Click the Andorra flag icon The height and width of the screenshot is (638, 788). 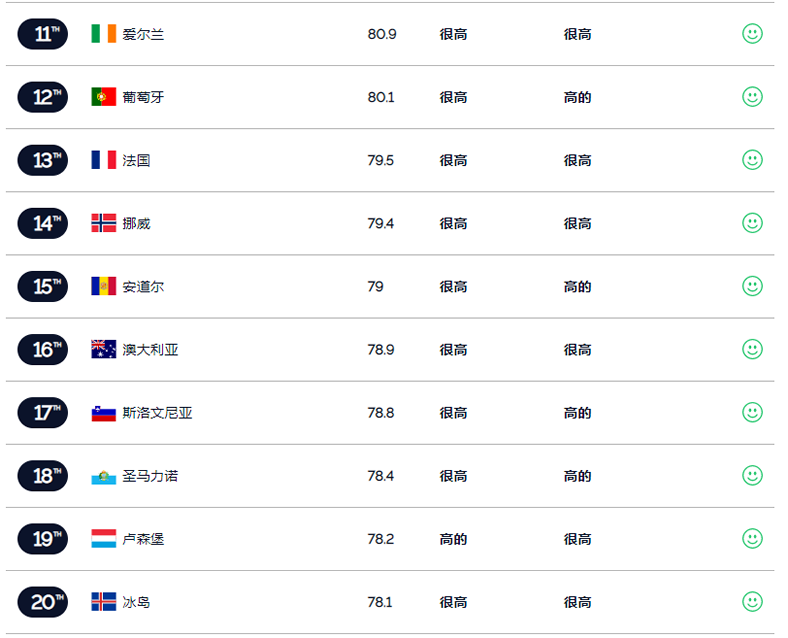[x=104, y=286]
